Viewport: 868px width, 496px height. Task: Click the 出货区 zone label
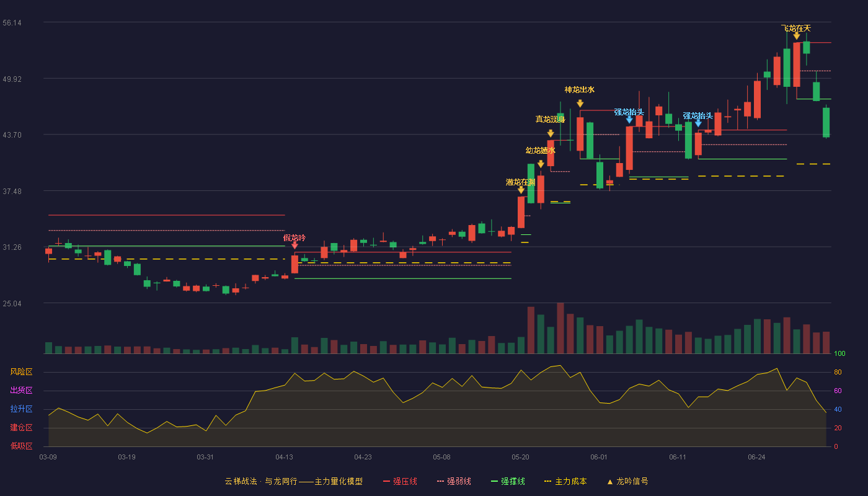21,391
